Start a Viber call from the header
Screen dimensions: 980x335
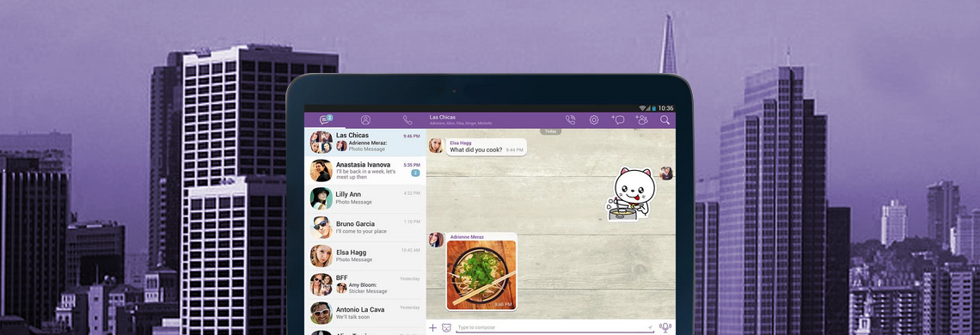point(570,120)
